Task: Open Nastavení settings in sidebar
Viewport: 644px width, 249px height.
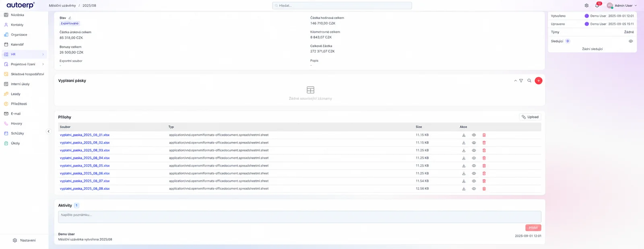Action: pyautogui.click(x=24, y=241)
